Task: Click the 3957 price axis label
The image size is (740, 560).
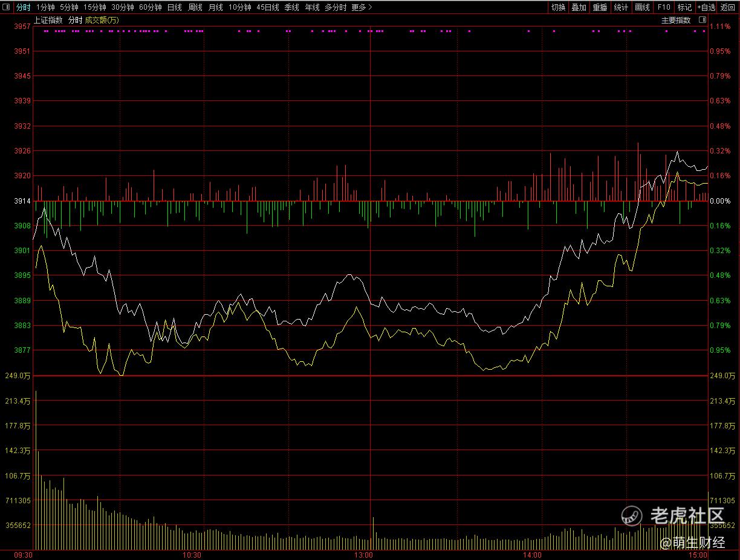Action: tap(23, 27)
